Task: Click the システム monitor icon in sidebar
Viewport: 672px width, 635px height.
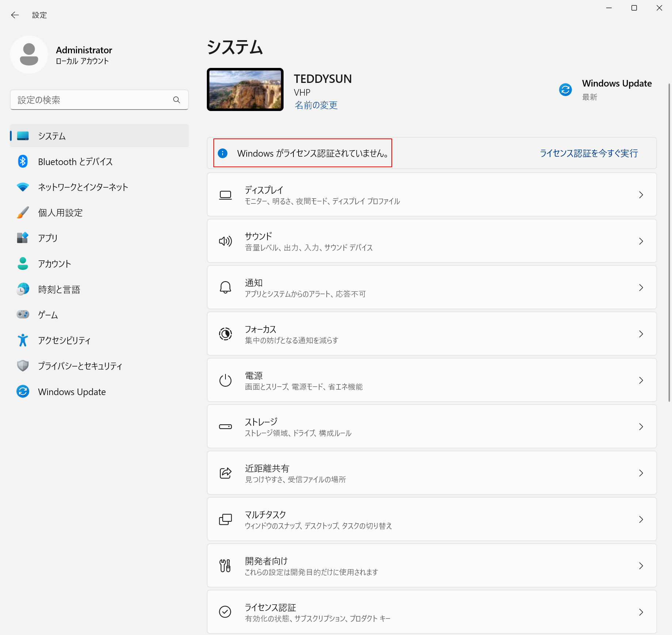Action: pyautogui.click(x=23, y=136)
